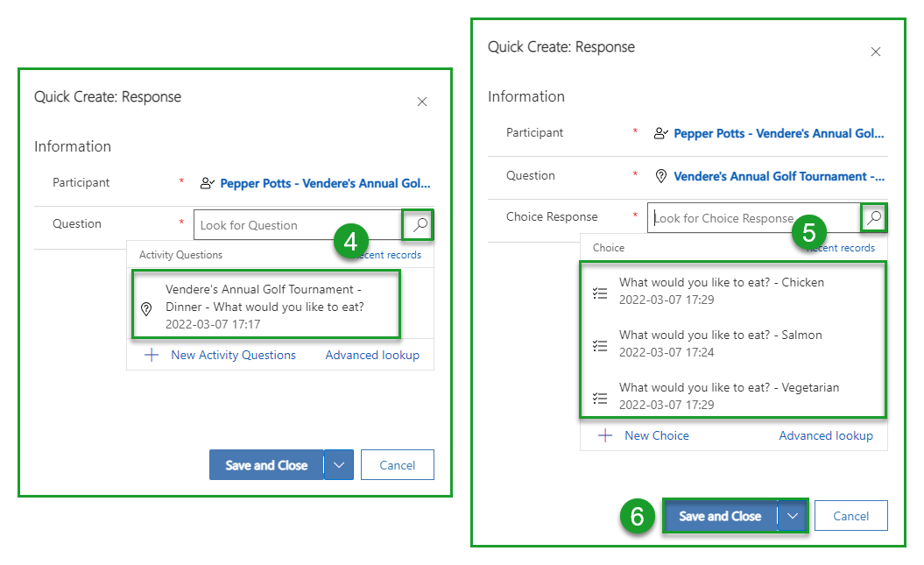Expand the left Save and Close dropdown arrow

[339, 465]
